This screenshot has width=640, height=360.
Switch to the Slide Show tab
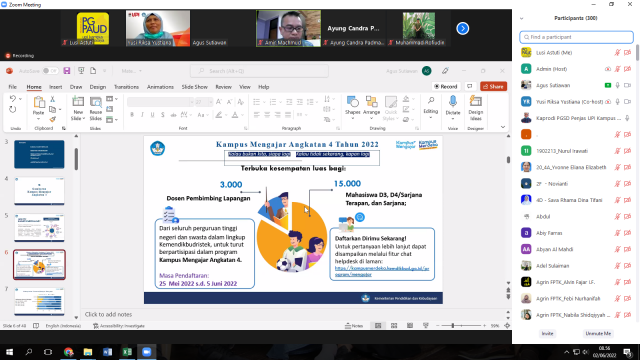pos(194,87)
